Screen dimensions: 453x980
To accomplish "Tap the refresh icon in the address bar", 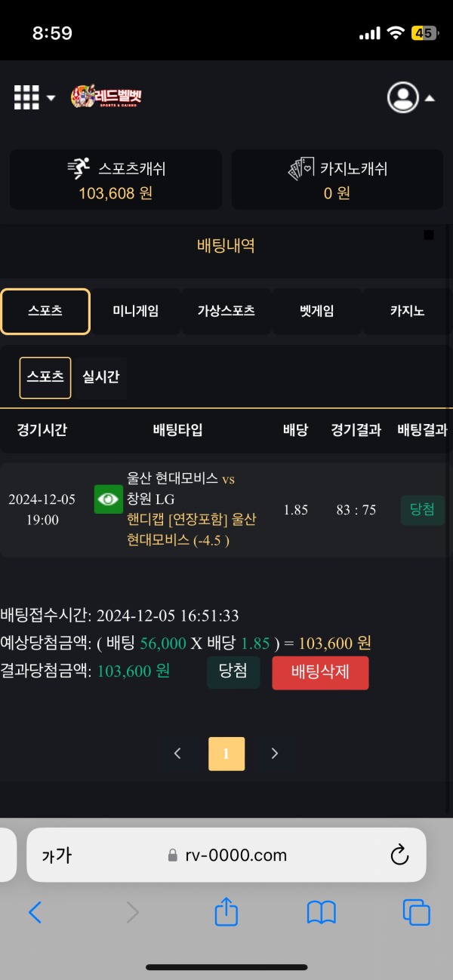I will click(x=399, y=855).
